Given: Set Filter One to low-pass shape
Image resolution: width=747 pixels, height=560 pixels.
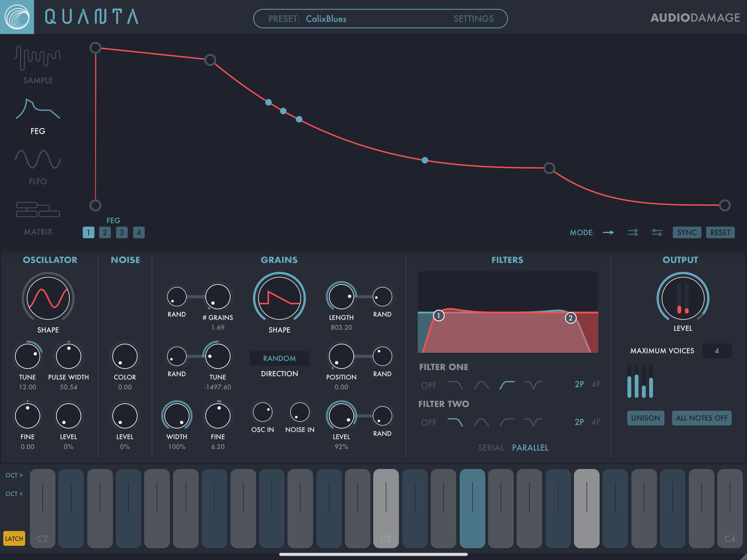Looking at the screenshot, I should pos(455,385).
